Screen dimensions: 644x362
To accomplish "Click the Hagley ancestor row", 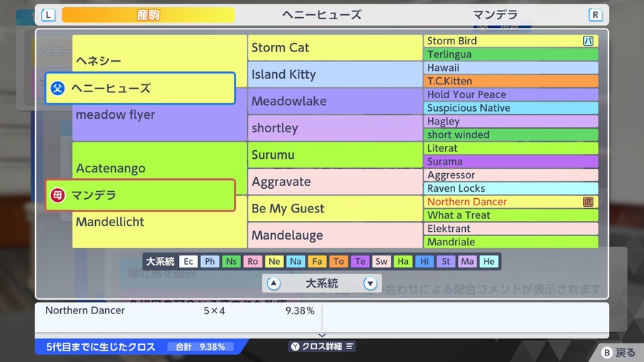I will (x=511, y=121).
